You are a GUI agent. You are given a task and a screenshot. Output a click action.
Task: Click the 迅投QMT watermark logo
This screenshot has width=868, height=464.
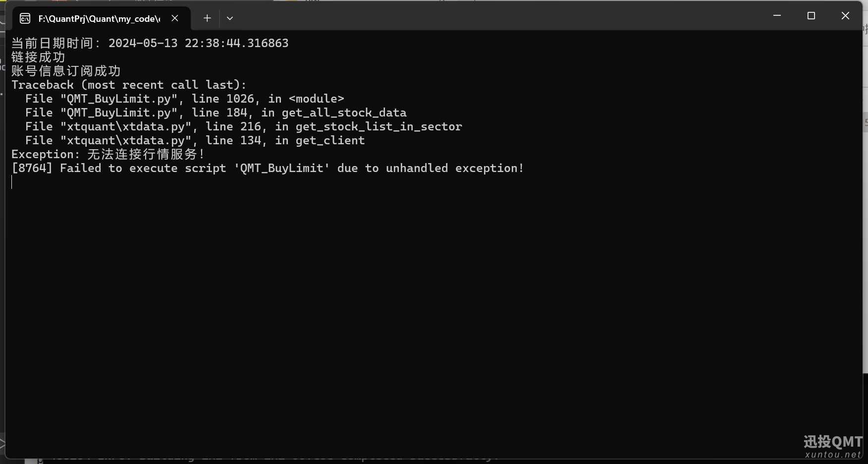coord(833,441)
